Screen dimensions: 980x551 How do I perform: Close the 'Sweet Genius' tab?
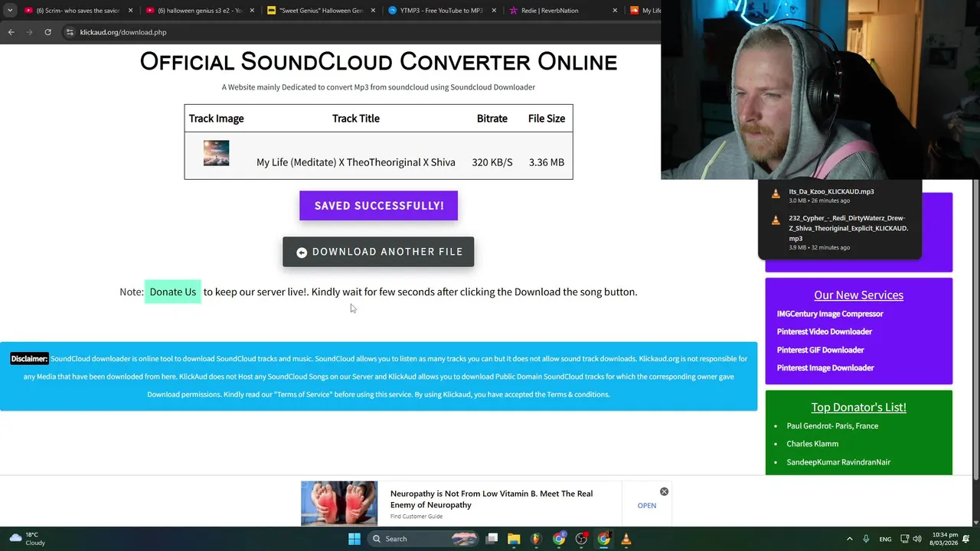(374, 11)
